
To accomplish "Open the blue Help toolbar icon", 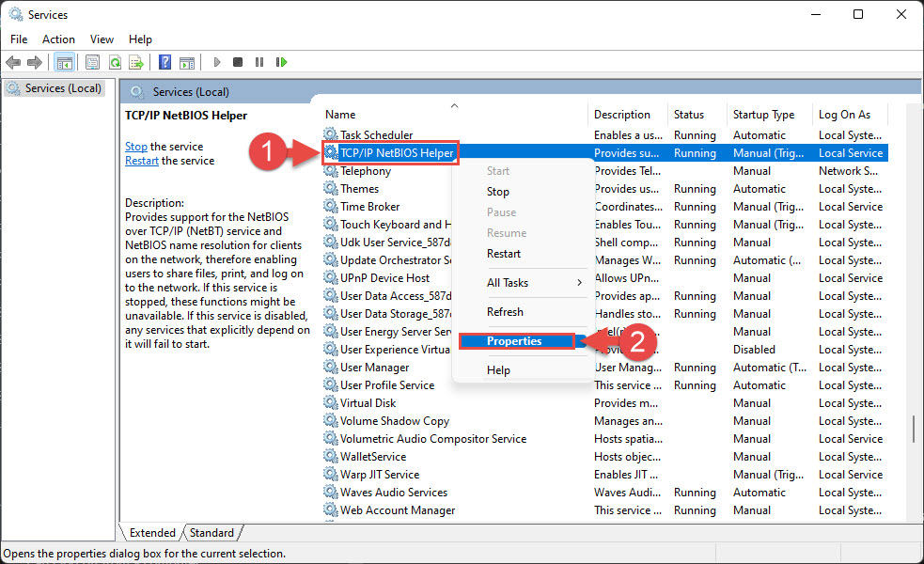I will coord(164,62).
